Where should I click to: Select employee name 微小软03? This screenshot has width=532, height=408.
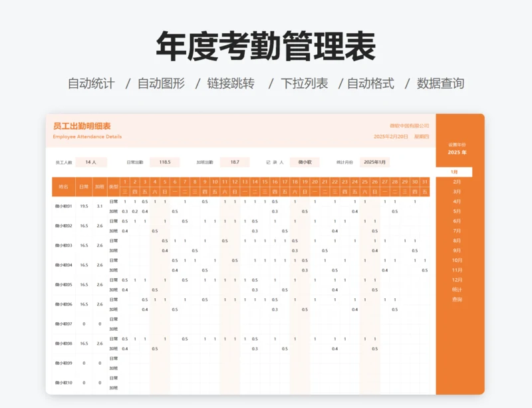tap(63, 246)
